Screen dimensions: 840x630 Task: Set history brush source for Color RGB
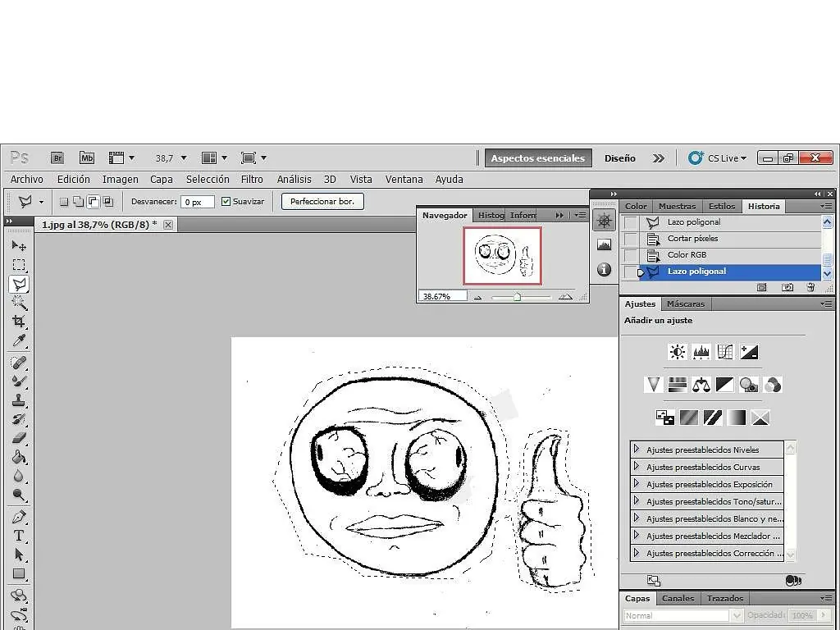tap(631, 255)
